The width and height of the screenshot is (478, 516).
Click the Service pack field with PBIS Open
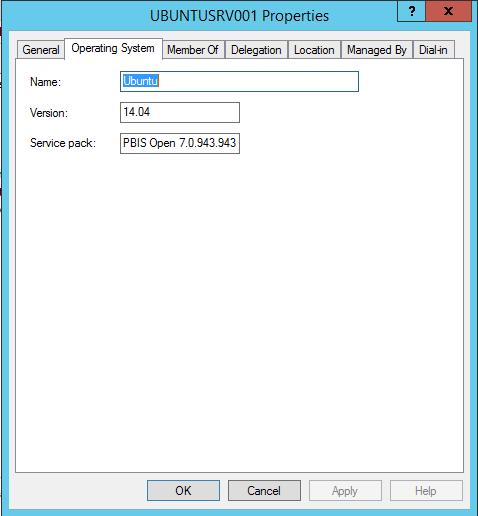pos(180,143)
